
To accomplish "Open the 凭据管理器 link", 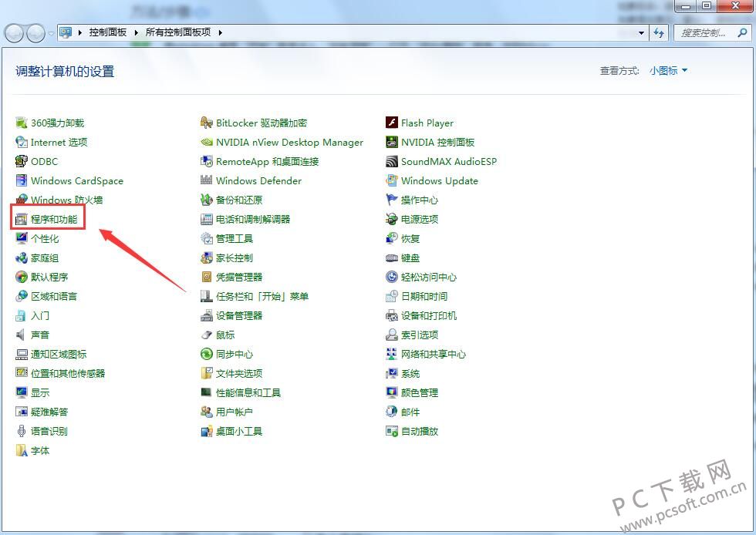I will point(239,278).
